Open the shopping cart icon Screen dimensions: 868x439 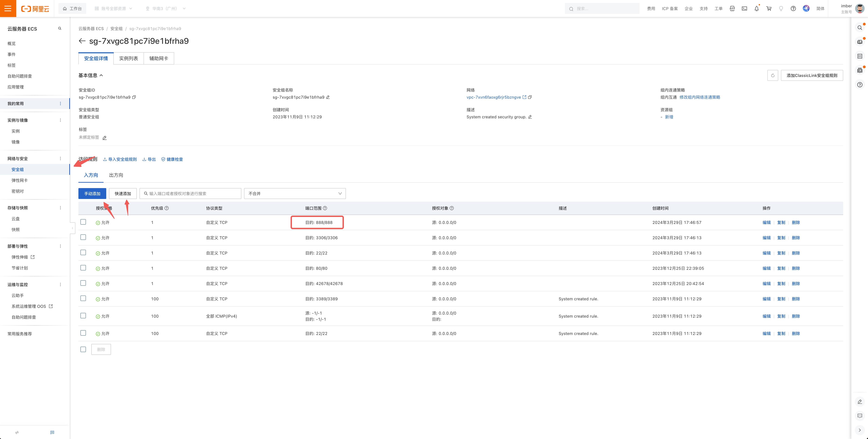coord(769,9)
